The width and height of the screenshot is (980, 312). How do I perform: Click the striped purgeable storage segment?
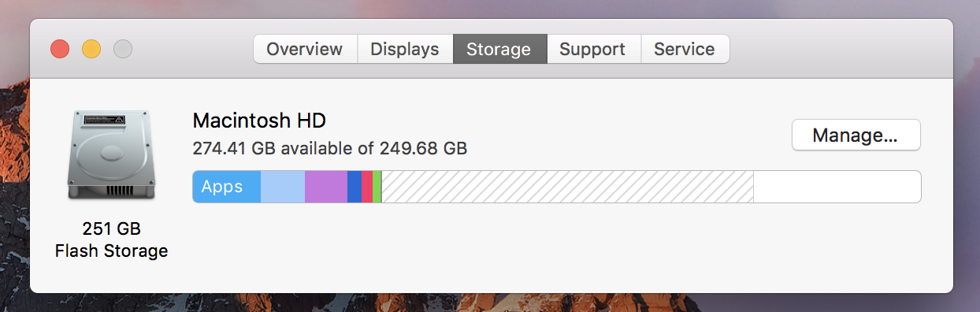pos(568,187)
